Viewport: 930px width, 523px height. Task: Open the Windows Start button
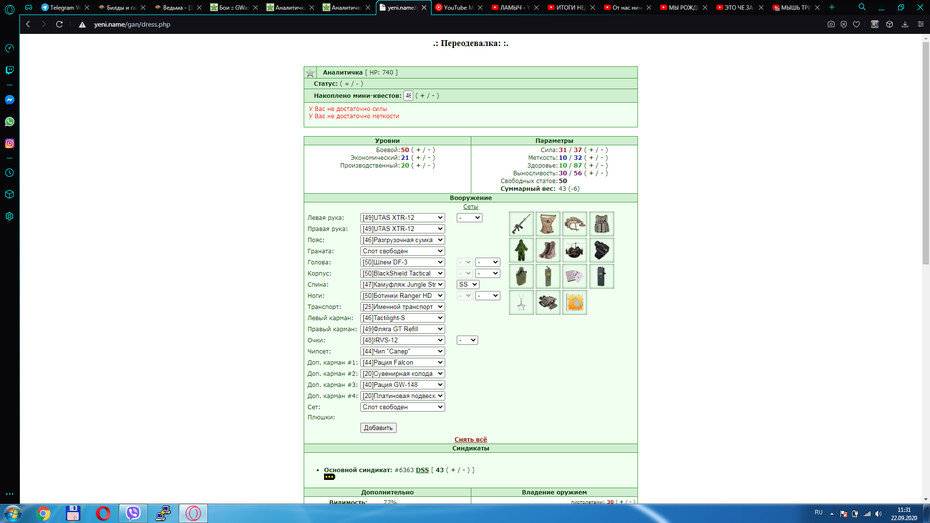click(x=12, y=513)
